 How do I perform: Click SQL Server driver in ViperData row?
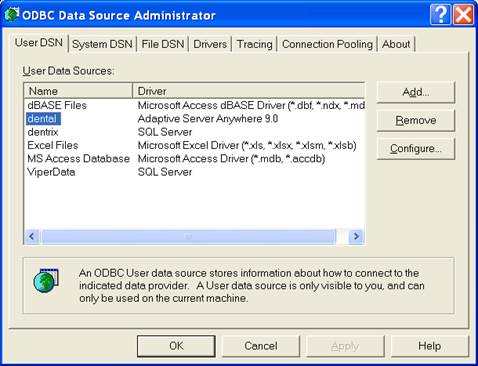click(165, 172)
